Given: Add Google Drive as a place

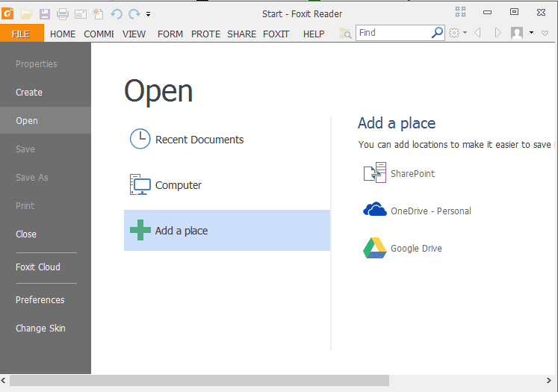Looking at the screenshot, I should pyautogui.click(x=416, y=249).
